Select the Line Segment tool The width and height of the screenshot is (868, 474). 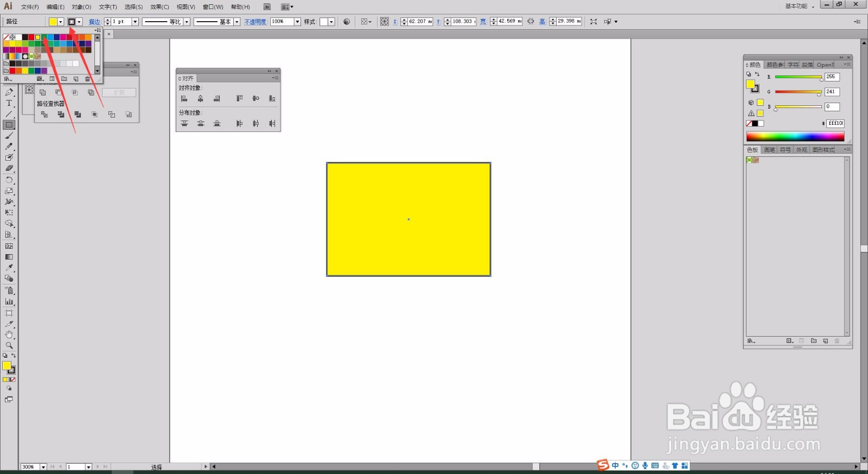click(9, 113)
